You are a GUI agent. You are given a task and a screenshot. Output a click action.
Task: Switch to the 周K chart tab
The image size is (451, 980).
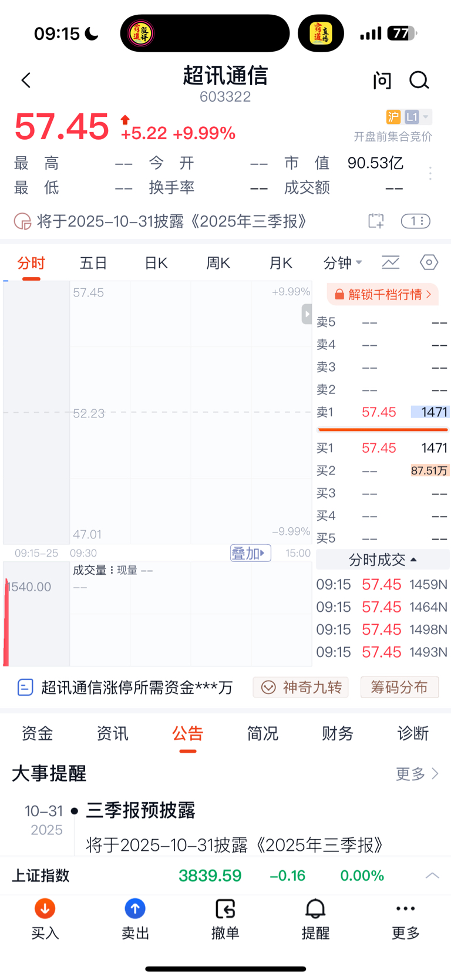tap(218, 263)
